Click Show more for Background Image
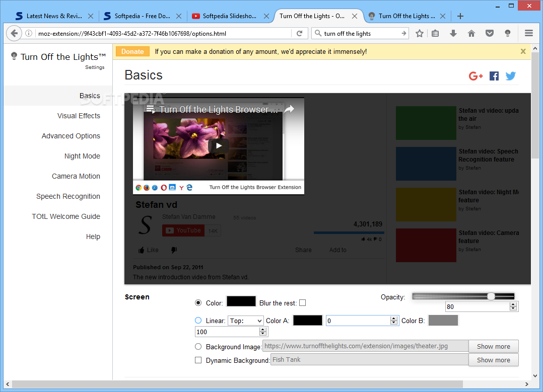 tap(494, 346)
